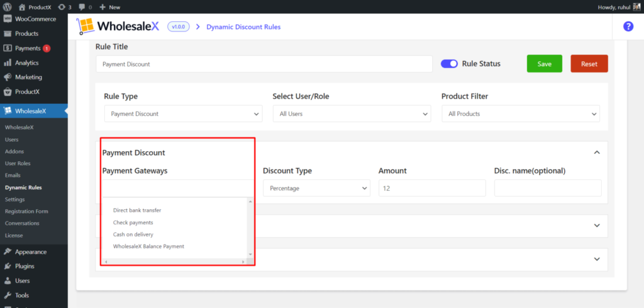
Task: Open the Howdy, ruhul account menu
Action: pyautogui.click(x=619, y=7)
